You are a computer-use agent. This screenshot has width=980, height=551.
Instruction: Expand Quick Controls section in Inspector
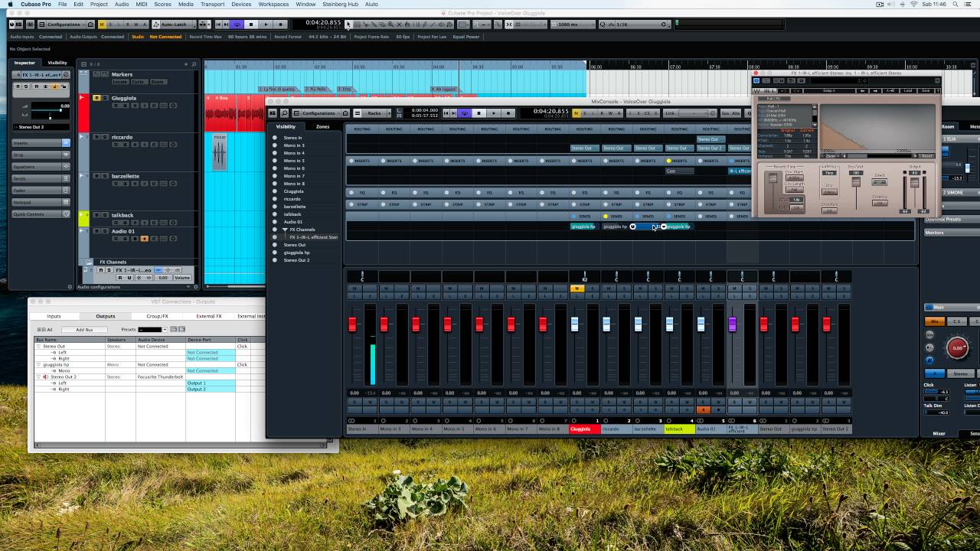click(x=41, y=214)
